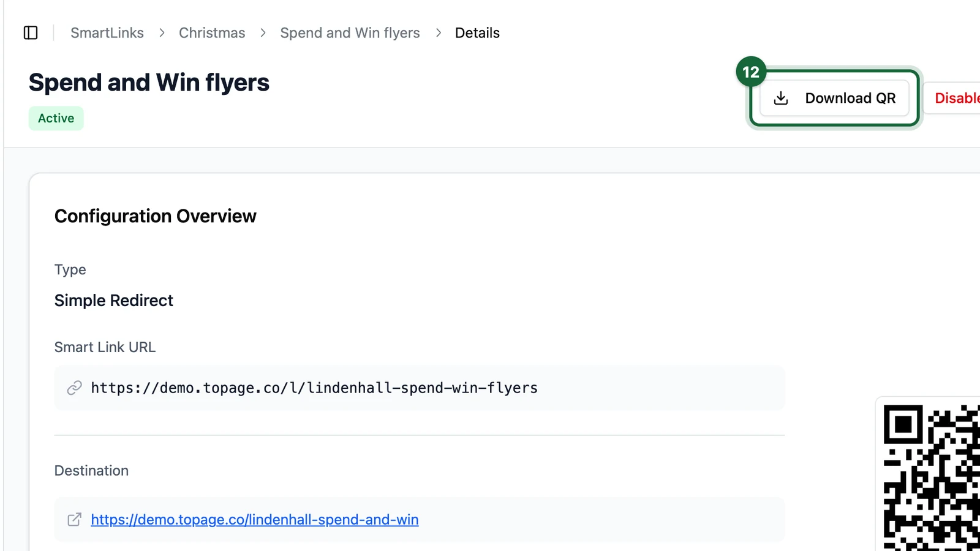Click the download arrow icon
The width and height of the screenshot is (980, 551).
coord(781,98)
